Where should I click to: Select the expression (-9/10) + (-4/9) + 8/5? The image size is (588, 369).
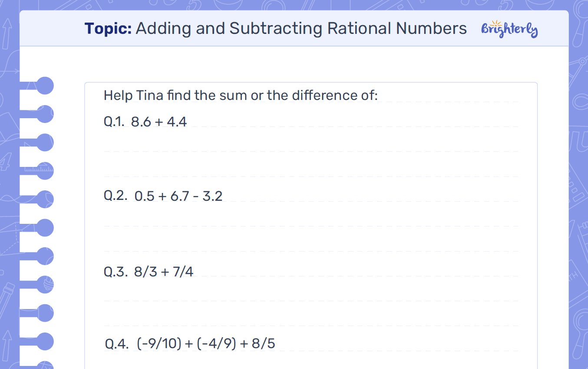click(x=206, y=344)
